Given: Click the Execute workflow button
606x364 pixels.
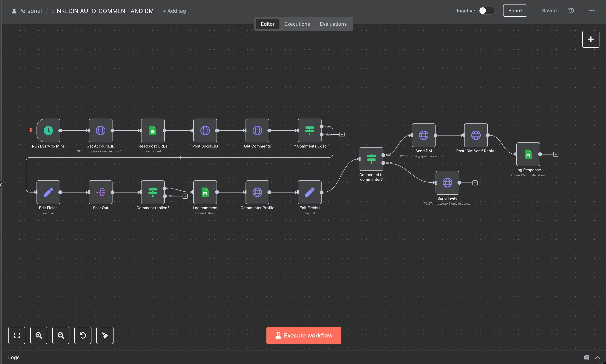Looking at the screenshot, I should [x=304, y=335].
